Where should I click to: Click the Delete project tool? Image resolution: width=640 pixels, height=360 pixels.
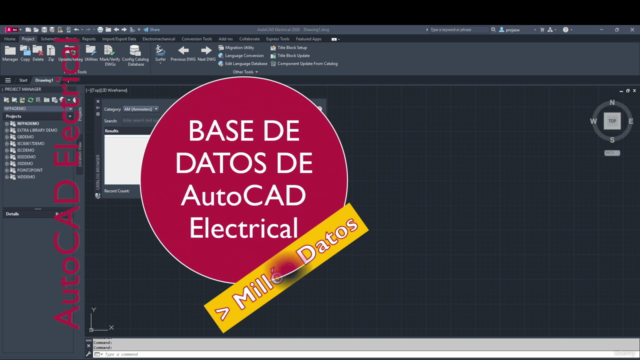pyautogui.click(x=38, y=53)
